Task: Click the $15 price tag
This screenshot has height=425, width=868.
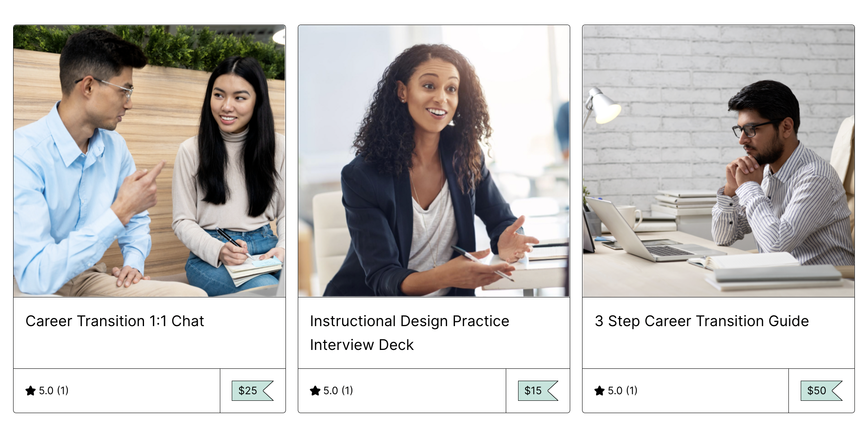Action: (x=534, y=391)
